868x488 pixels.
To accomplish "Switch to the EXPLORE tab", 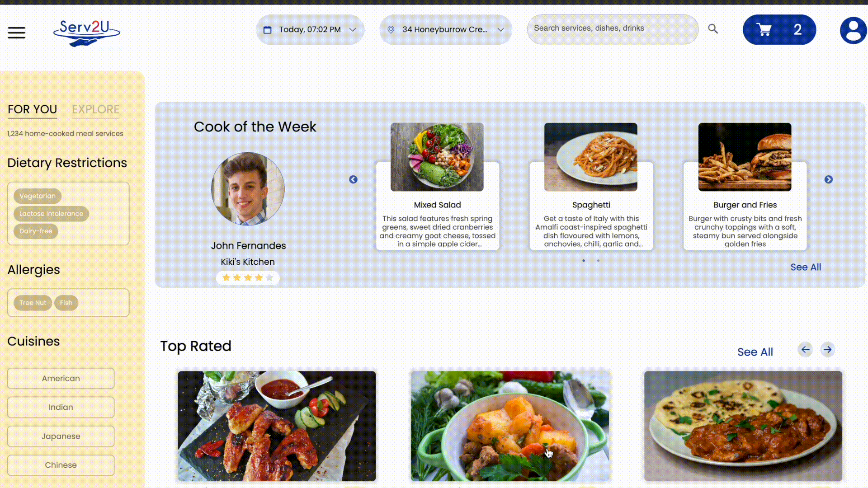I will coord(95,109).
